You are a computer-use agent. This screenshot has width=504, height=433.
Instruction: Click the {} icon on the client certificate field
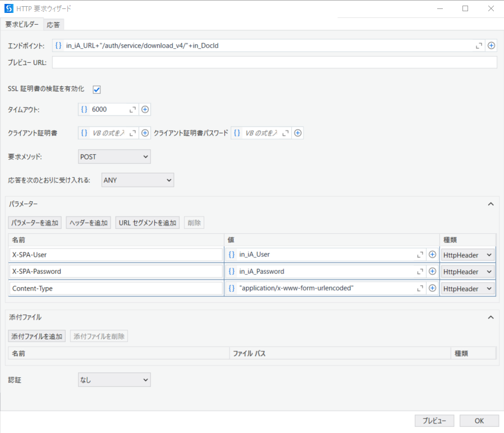coord(84,133)
